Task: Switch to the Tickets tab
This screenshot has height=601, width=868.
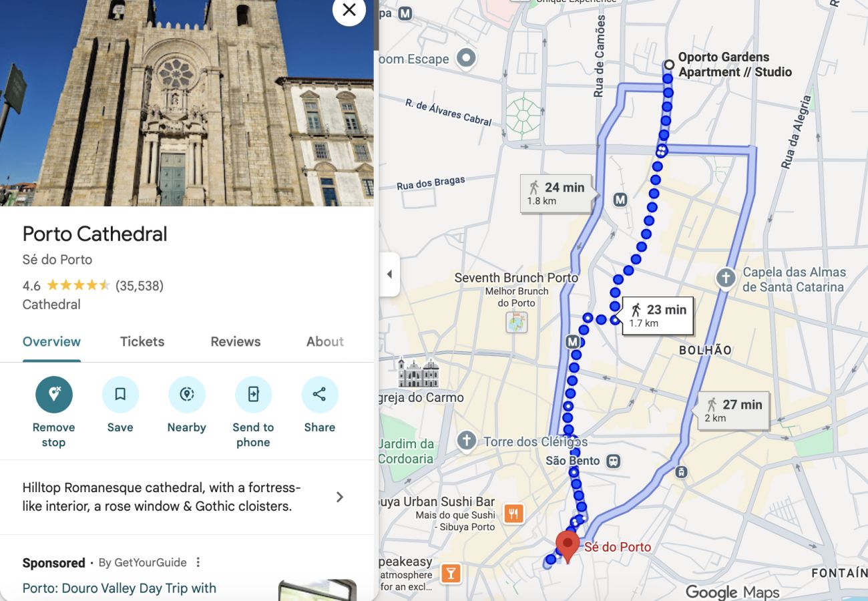Action: (x=142, y=341)
